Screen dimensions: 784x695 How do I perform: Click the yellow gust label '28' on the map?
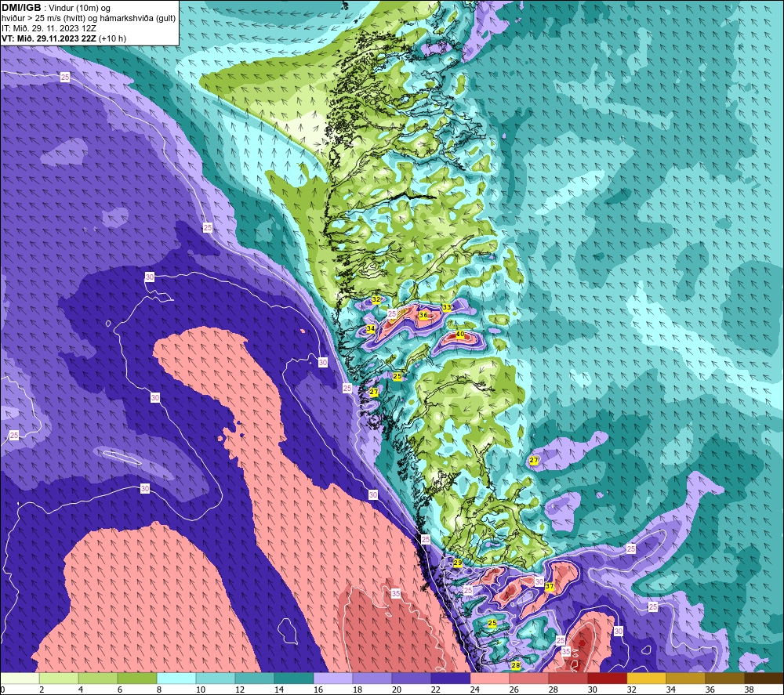click(x=516, y=665)
